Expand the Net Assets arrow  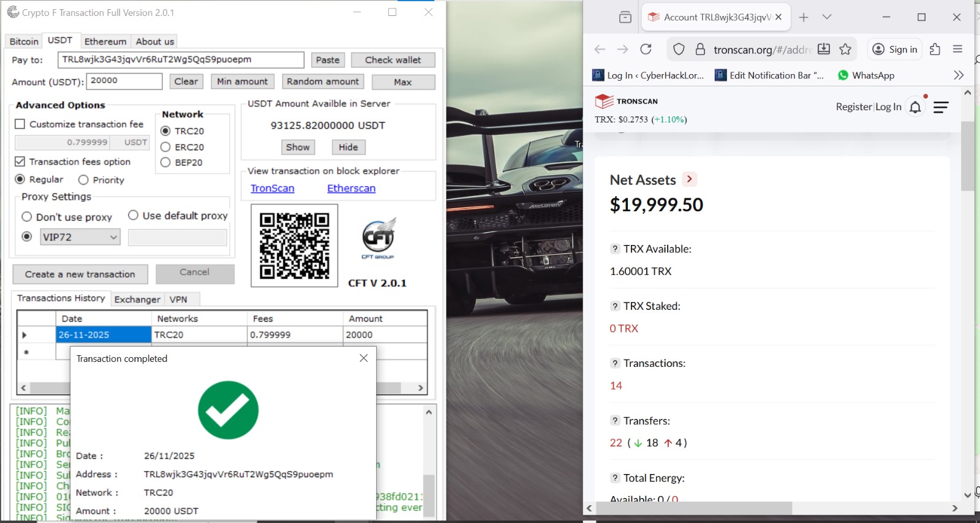690,179
